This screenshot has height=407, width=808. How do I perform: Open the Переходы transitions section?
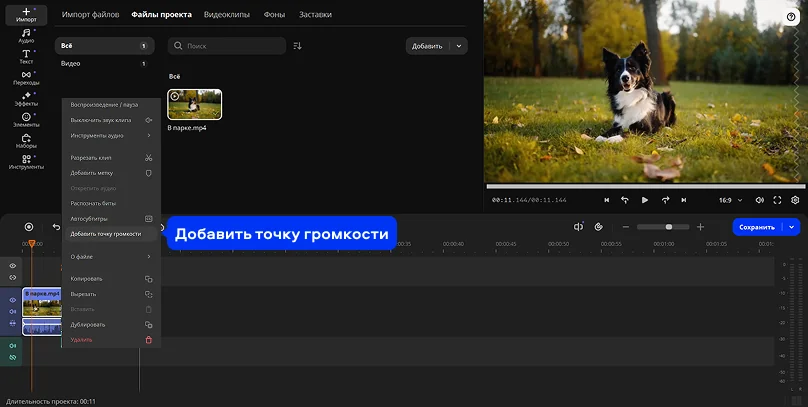click(26, 78)
